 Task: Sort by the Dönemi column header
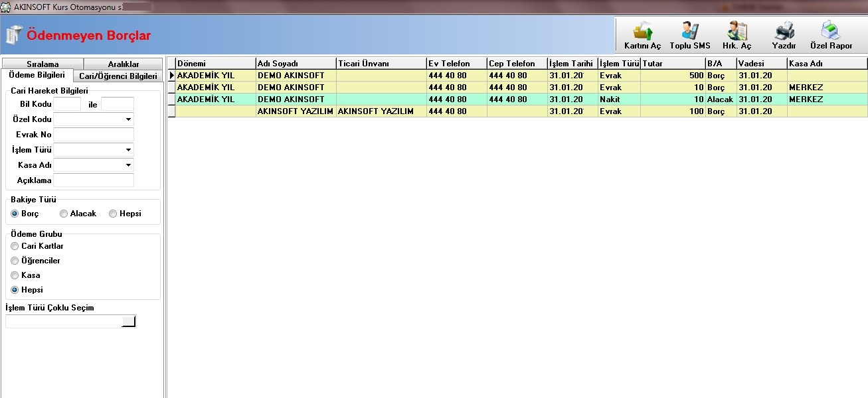tap(215, 64)
